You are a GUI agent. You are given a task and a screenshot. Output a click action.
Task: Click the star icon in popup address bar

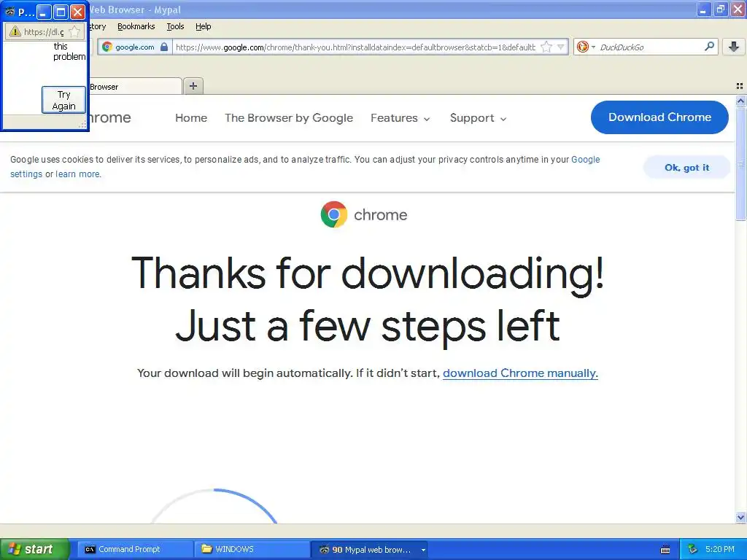coord(74,31)
